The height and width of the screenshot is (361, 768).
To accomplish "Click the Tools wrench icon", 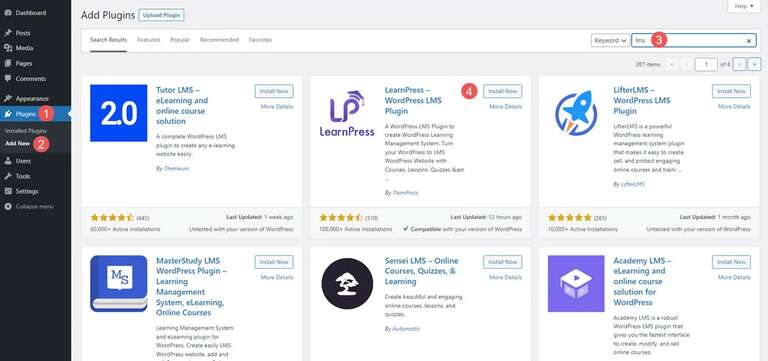I will tap(8, 176).
